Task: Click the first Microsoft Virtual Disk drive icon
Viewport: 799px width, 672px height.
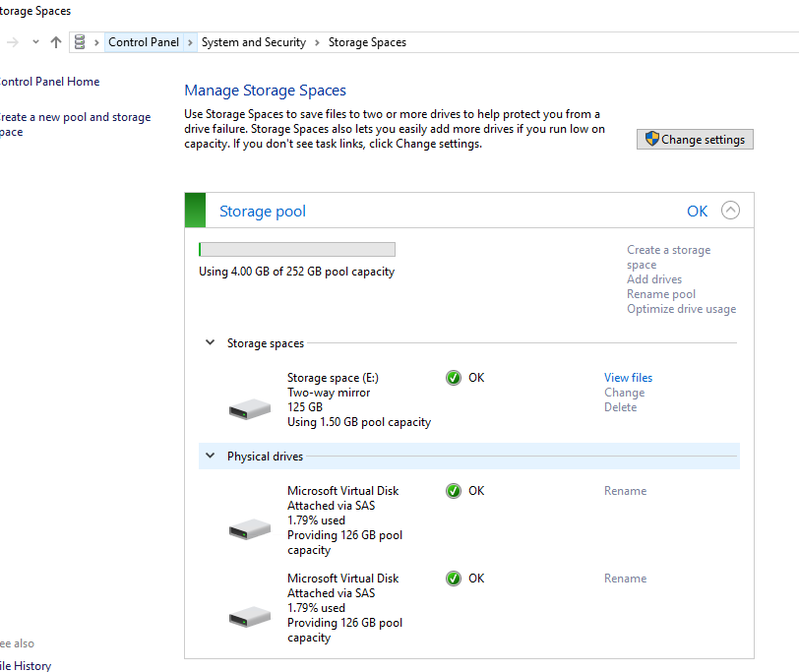Action: tap(250, 528)
